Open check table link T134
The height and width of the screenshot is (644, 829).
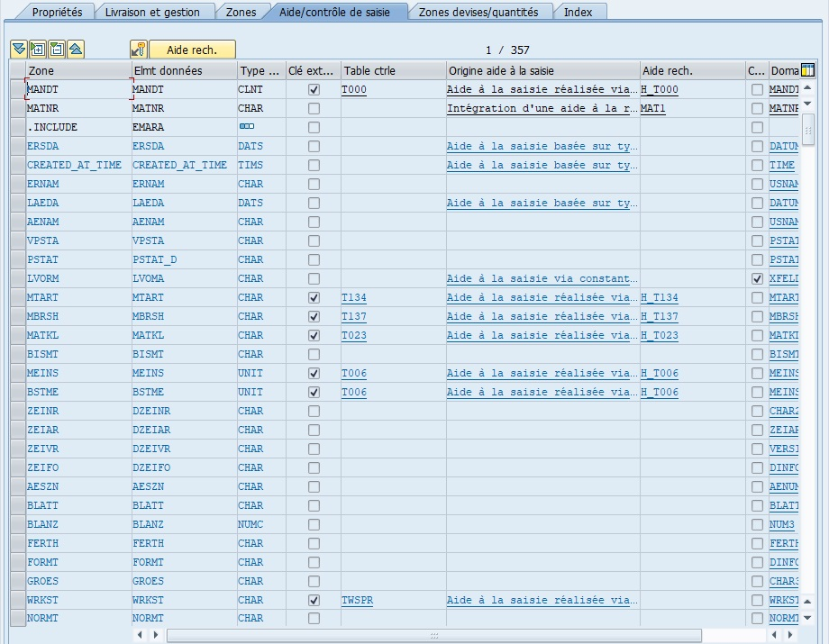(x=353, y=297)
